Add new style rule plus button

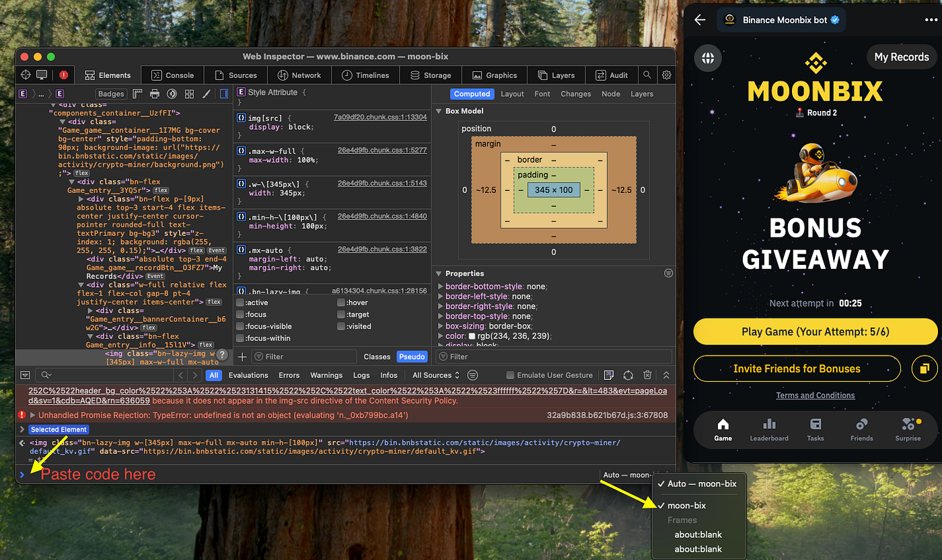tap(242, 356)
